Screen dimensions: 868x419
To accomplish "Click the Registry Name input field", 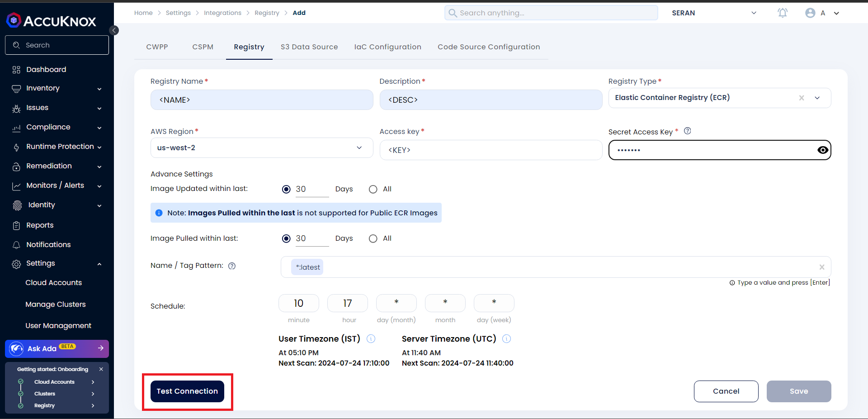I will click(x=262, y=100).
